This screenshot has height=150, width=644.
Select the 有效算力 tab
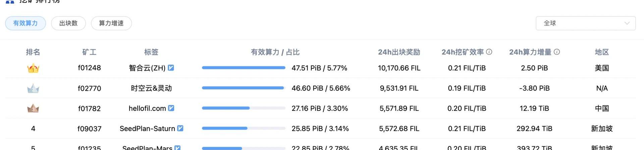[25, 23]
